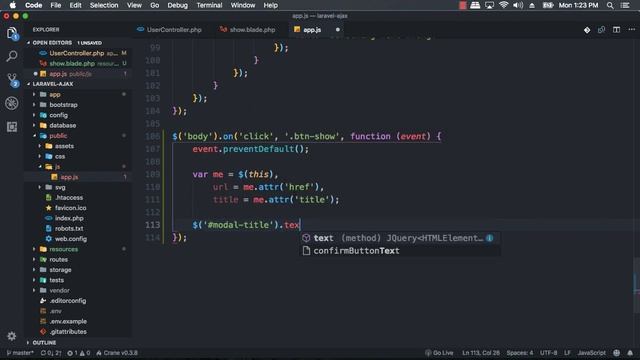This screenshot has width=640, height=360.
Task: Switch to show.blade.php tab
Action: click(247, 30)
